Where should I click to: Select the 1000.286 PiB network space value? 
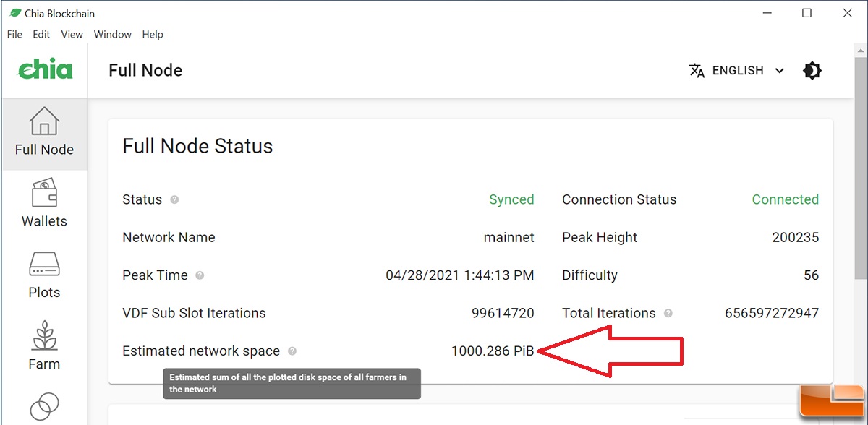point(493,351)
